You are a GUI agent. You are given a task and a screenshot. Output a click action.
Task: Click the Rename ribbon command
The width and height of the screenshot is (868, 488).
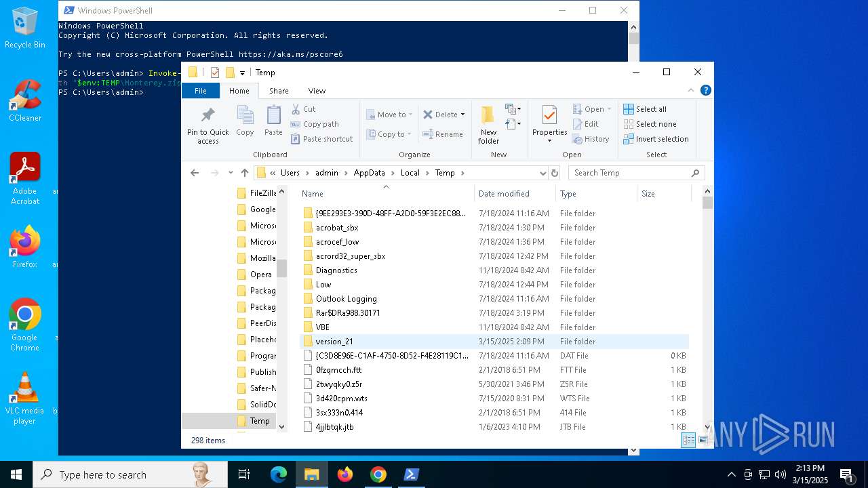click(x=443, y=134)
